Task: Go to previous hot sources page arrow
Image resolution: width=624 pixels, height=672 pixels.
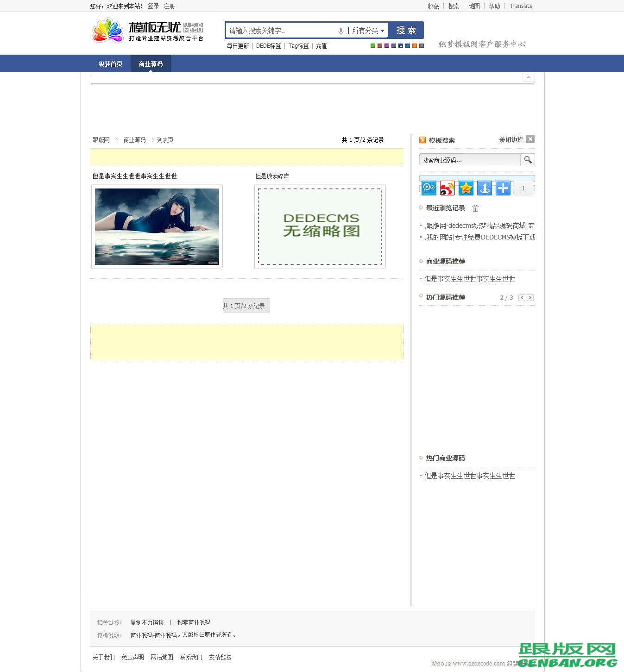Action: (522, 297)
